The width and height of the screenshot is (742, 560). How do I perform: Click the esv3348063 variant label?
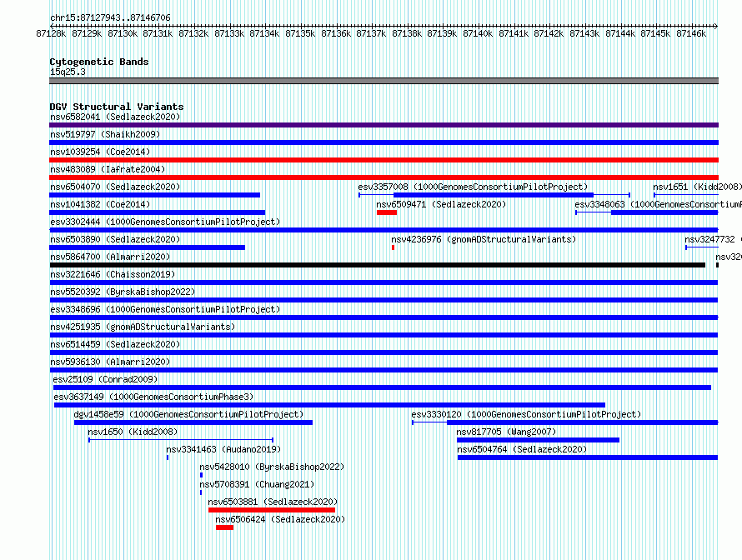(659, 204)
